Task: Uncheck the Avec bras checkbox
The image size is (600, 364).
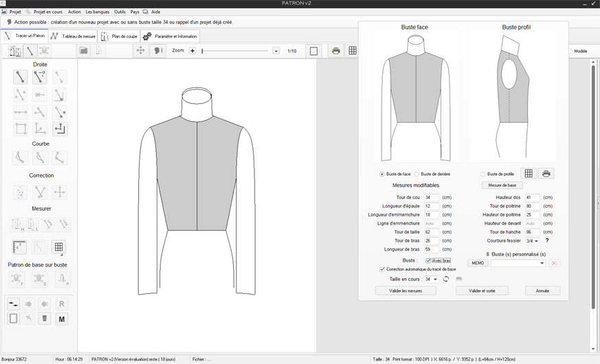Action: click(x=428, y=261)
